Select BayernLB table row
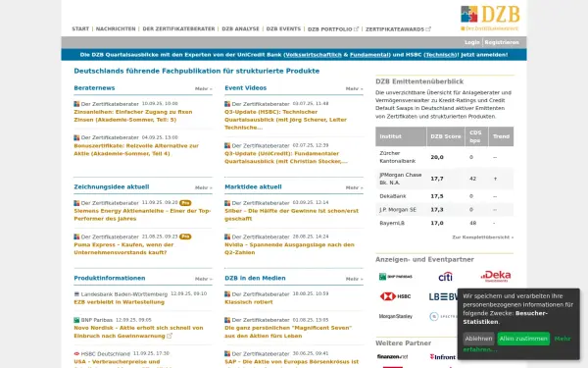Image resolution: width=588 pixels, height=368 pixels. 444,223
